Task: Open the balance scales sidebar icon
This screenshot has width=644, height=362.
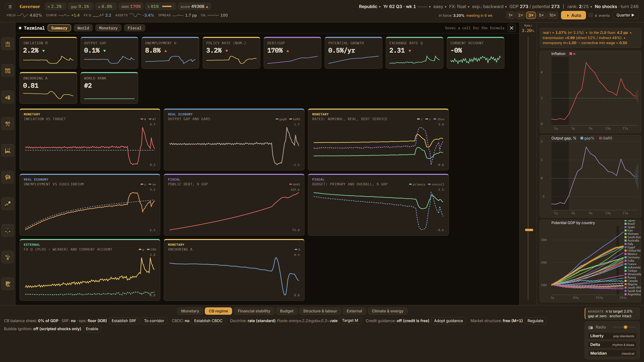Action: point(8,231)
